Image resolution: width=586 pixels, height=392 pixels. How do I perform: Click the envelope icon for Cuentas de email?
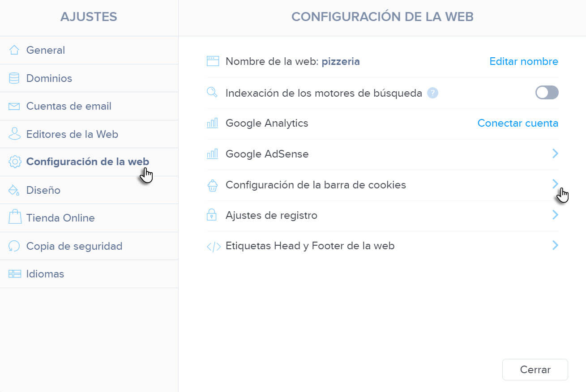14,107
